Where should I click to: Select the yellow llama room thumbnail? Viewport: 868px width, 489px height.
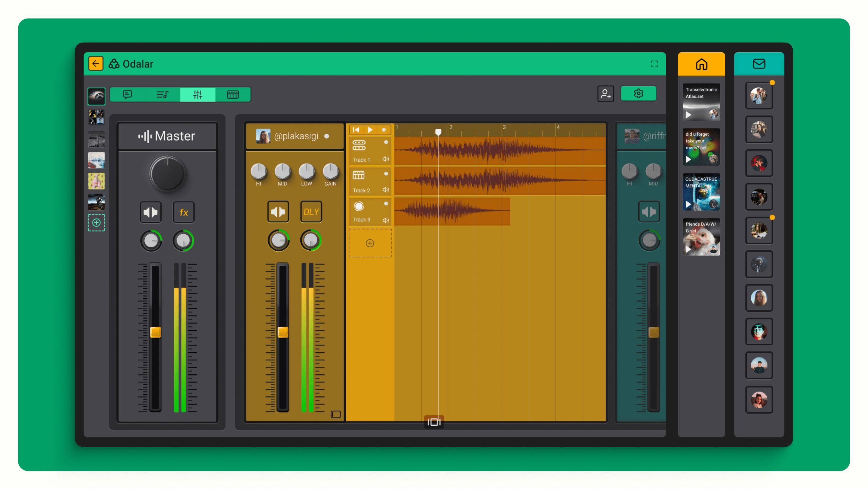click(96, 181)
